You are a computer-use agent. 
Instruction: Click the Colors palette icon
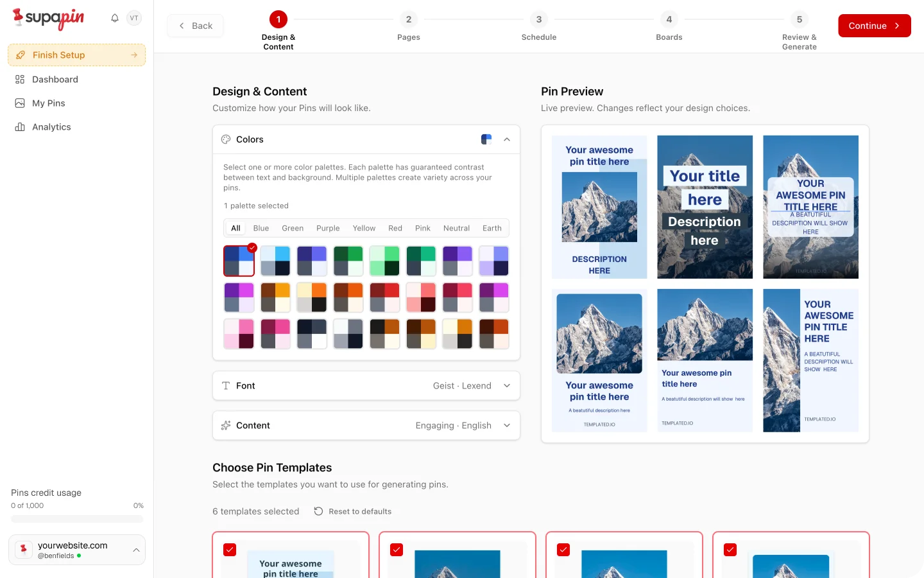[x=226, y=139]
